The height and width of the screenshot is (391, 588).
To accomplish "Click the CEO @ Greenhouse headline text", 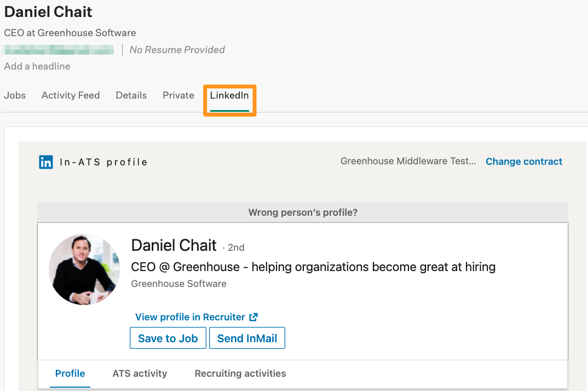I will point(313,267).
